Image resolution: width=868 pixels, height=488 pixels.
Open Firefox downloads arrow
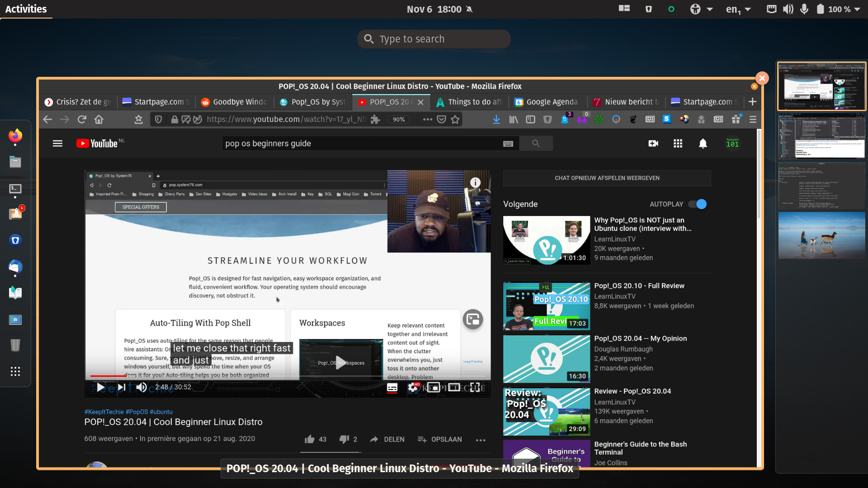tap(496, 119)
